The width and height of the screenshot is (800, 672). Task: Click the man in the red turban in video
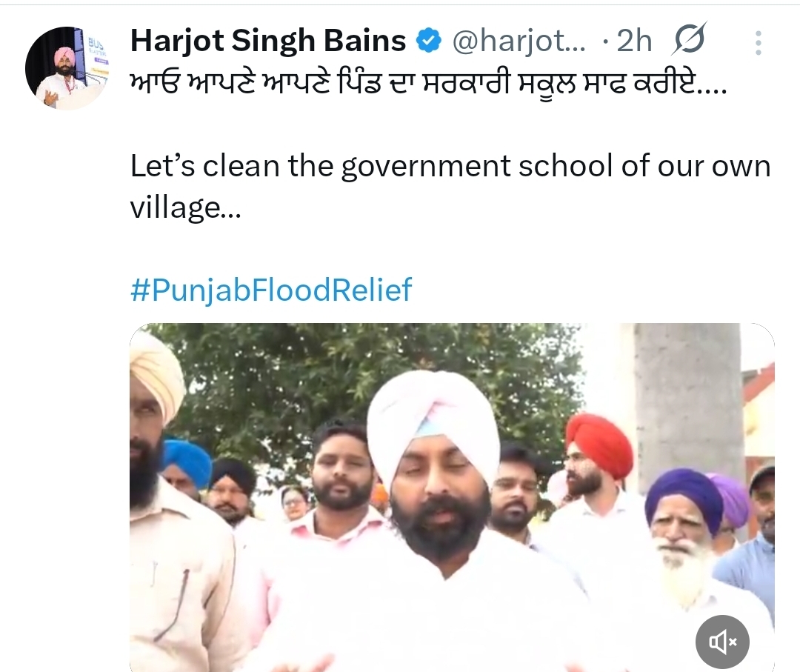click(597, 470)
